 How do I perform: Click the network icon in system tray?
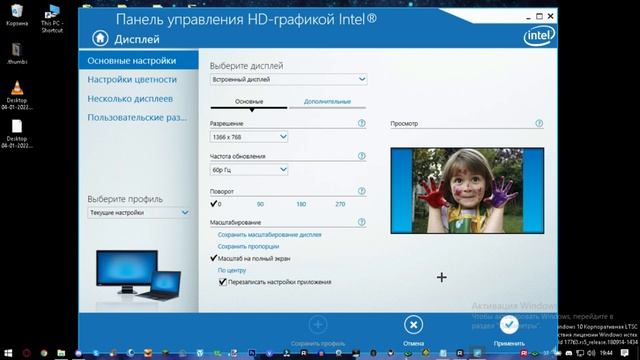pyautogui.click(x=580, y=353)
